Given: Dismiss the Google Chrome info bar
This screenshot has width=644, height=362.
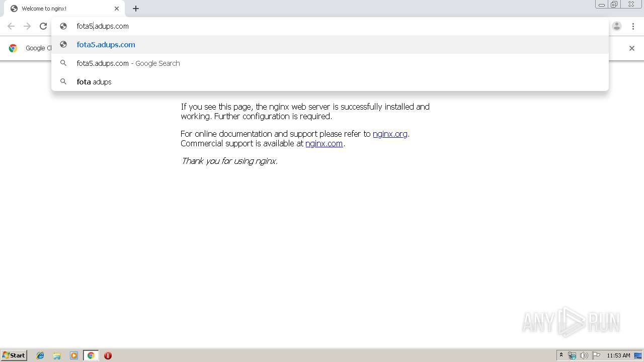Looking at the screenshot, I should [x=632, y=48].
